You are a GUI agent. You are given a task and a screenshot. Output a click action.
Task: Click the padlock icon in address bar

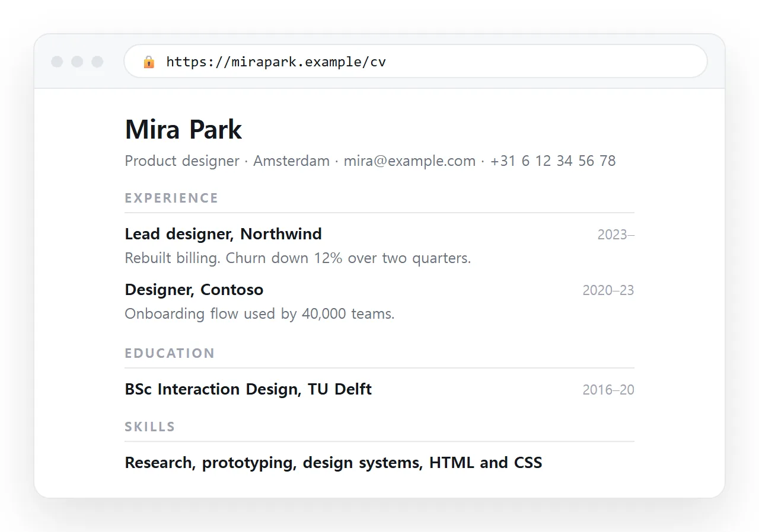point(149,62)
